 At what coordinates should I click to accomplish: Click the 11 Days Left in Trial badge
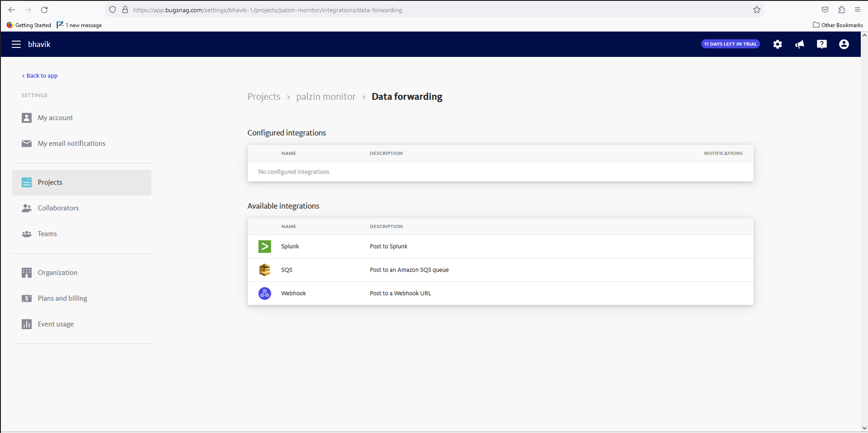[x=730, y=44]
